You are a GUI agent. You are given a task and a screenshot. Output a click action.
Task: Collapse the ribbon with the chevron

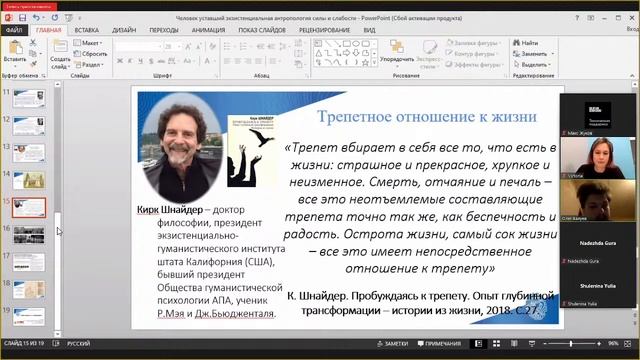click(632, 76)
